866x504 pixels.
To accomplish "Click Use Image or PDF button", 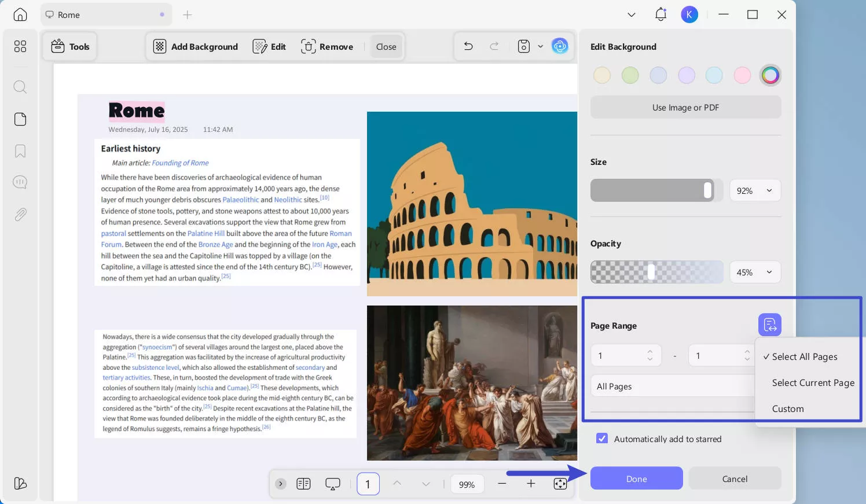I will tap(685, 108).
